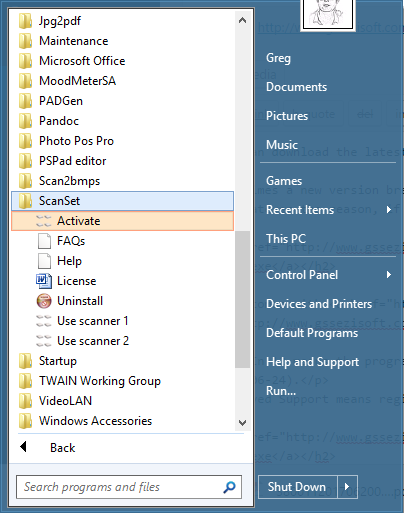Expand the Startup folder label
The width and height of the screenshot is (404, 513).
[58, 361]
